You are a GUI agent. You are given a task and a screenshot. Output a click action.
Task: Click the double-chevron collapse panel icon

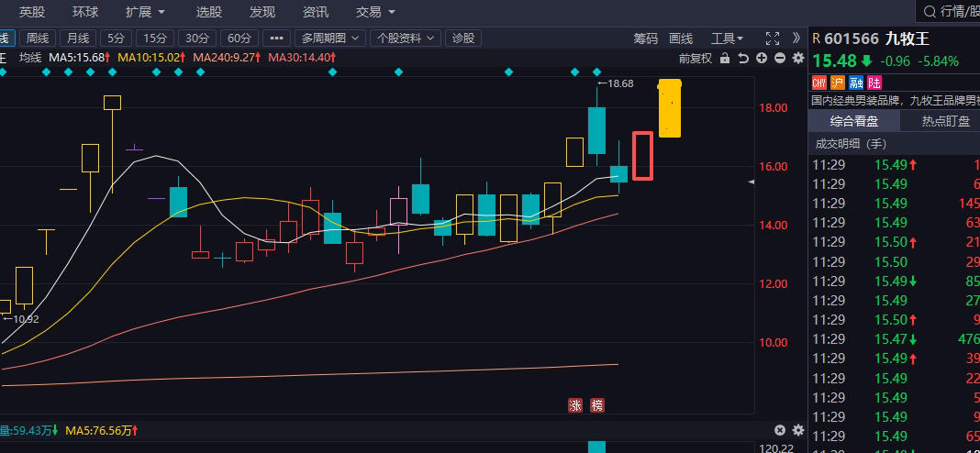pyautogui.click(x=797, y=38)
